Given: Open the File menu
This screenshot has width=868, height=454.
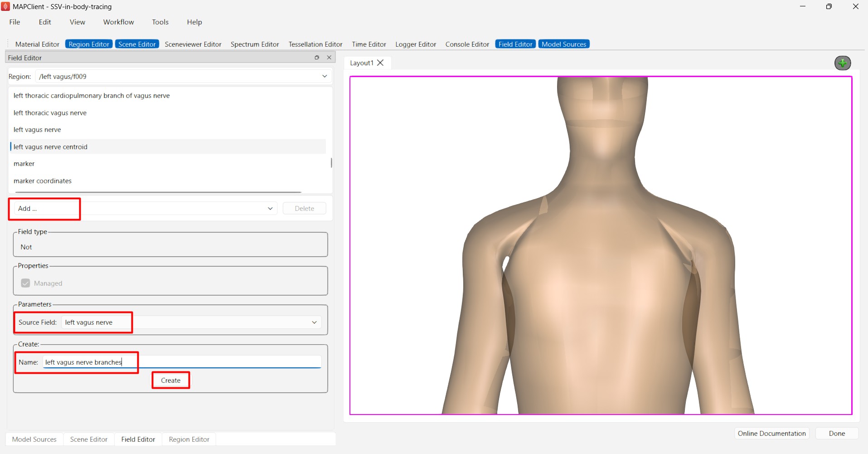Looking at the screenshot, I should (x=15, y=22).
